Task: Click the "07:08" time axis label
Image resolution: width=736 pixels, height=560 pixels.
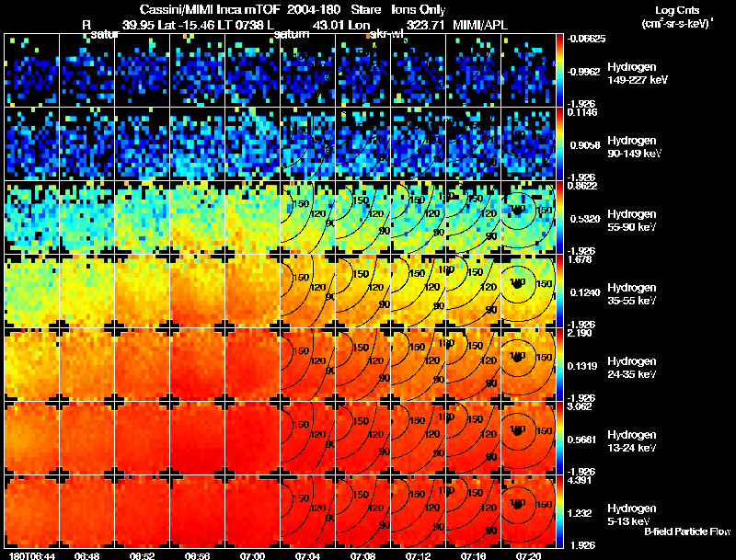Action: point(362,556)
